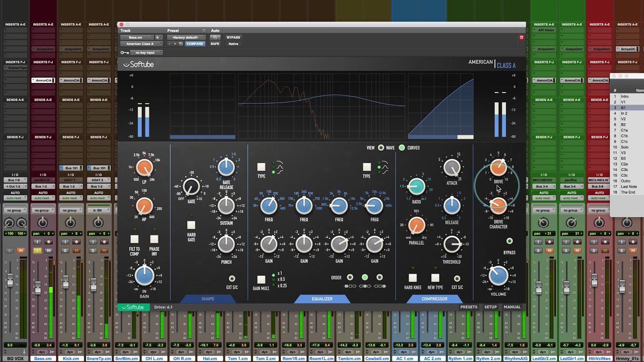
Task: Click the second EQ band GAIN knob
Action: tap(304, 244)
